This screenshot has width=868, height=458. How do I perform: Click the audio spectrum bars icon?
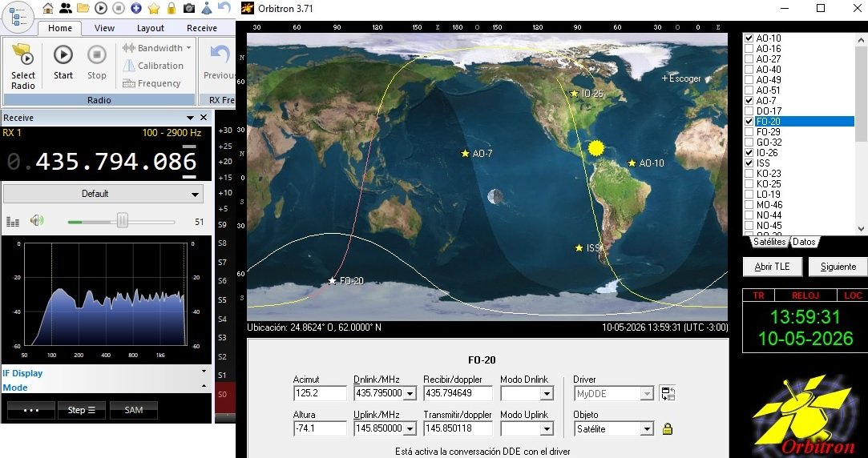tap(13, 222)
